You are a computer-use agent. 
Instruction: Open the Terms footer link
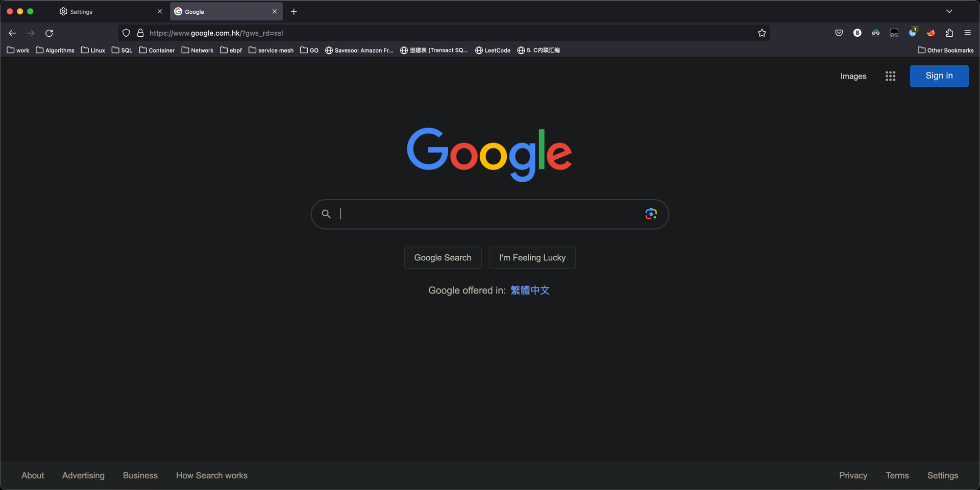point(897,476)
